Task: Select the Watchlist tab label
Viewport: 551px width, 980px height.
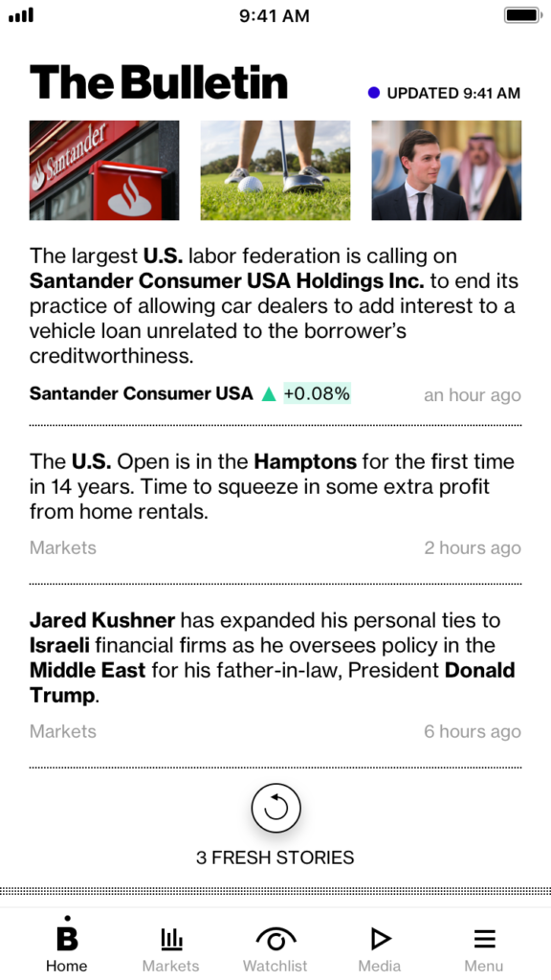Action: pos(275,966)
